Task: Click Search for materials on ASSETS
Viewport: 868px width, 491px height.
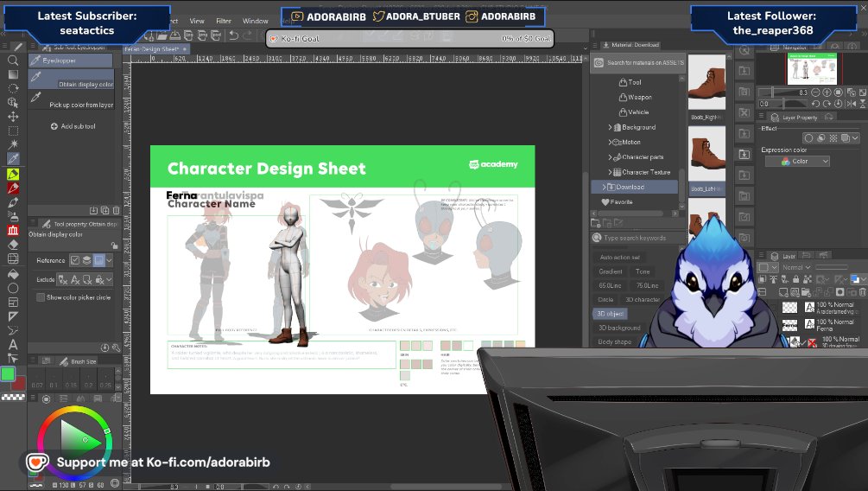Action: 638,62
